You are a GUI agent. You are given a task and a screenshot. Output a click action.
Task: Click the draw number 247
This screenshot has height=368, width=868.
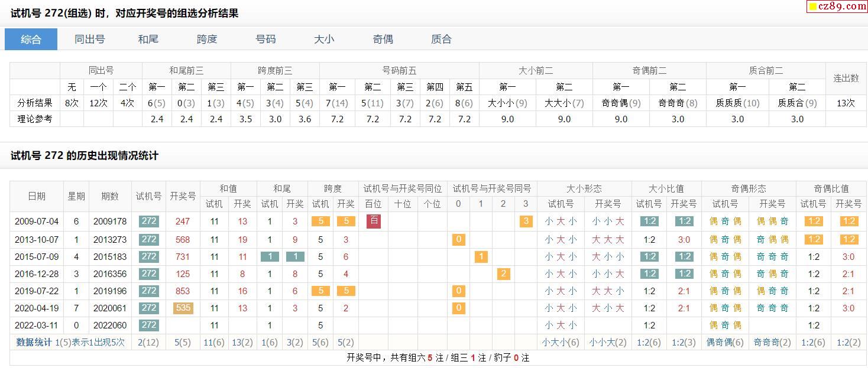click(x=183, y=222)
